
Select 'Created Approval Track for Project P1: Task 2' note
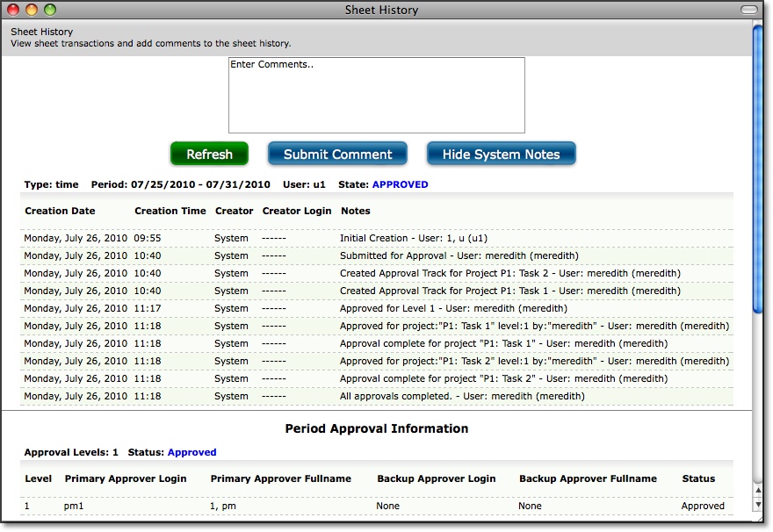(510, 273)
